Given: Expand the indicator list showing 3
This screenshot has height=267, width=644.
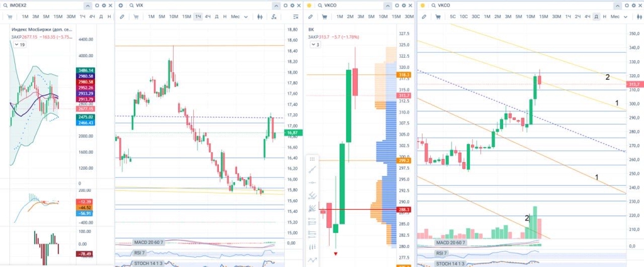Looking at the screenshot, I should 316,45.
